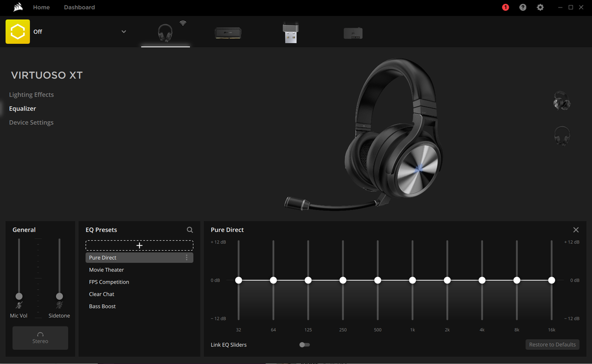The width and height of the screenshot is (592, 364).
Task: Select the Virtuoso XT headset device tab
Action: click(x=165, y=32)
